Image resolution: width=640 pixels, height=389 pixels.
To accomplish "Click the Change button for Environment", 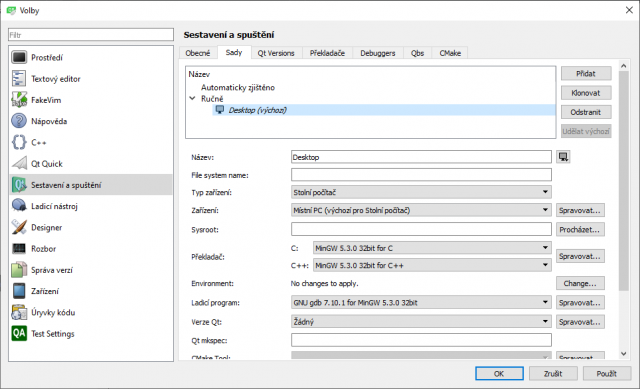I will tap(580, 283).
